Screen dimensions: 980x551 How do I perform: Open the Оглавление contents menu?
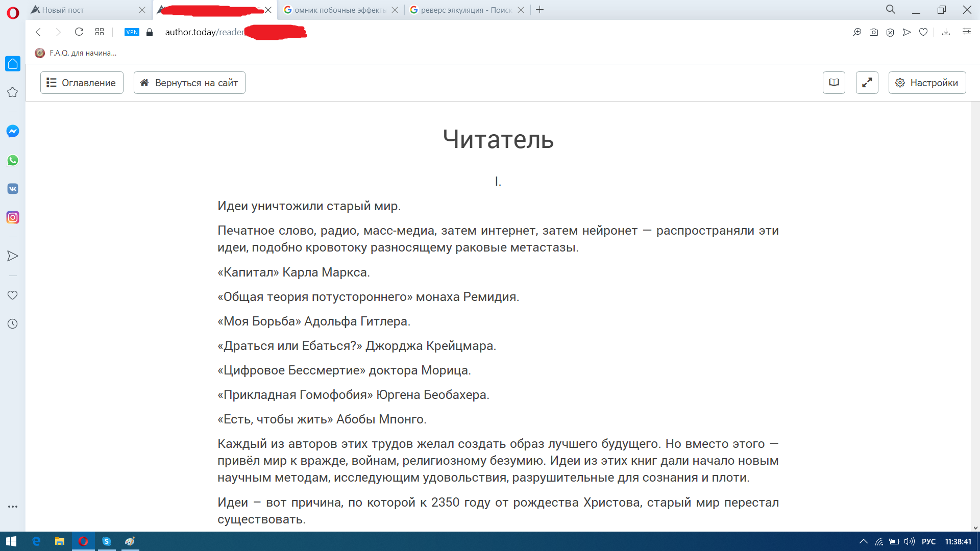coord(82,83)
